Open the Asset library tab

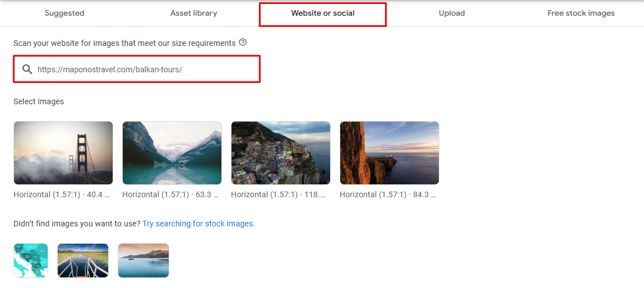(194, 13)
